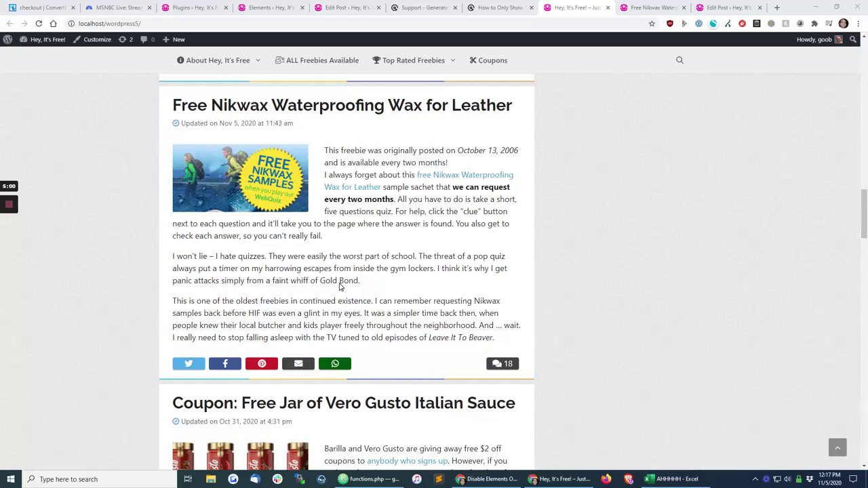This screenshot has width=868, height=488.
Task: Expand the Top Rated Freebies menu
Action: pyautogui.click(x=414, y=60)
